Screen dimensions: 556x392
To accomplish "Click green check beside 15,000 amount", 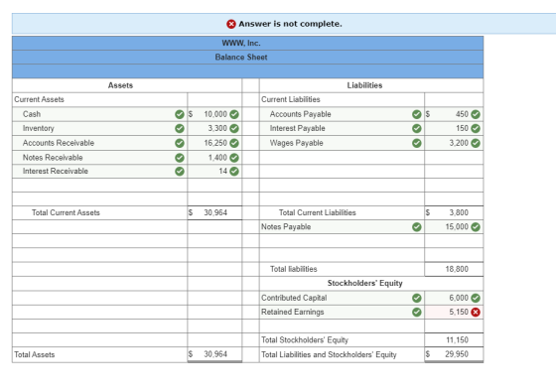I will (x=476, y=227).
